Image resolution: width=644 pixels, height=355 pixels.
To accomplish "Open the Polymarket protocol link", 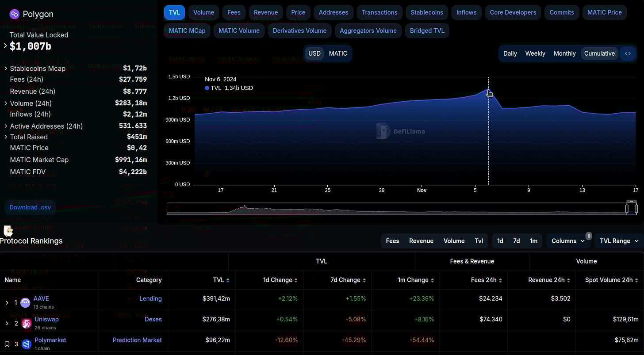I will click(x=50, y=340).
